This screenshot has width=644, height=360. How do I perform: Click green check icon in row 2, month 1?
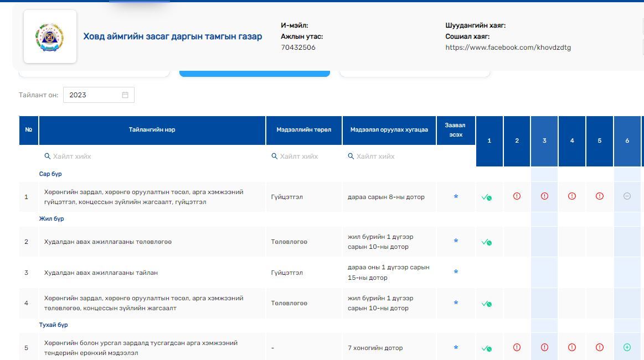[x=487, y=242]
